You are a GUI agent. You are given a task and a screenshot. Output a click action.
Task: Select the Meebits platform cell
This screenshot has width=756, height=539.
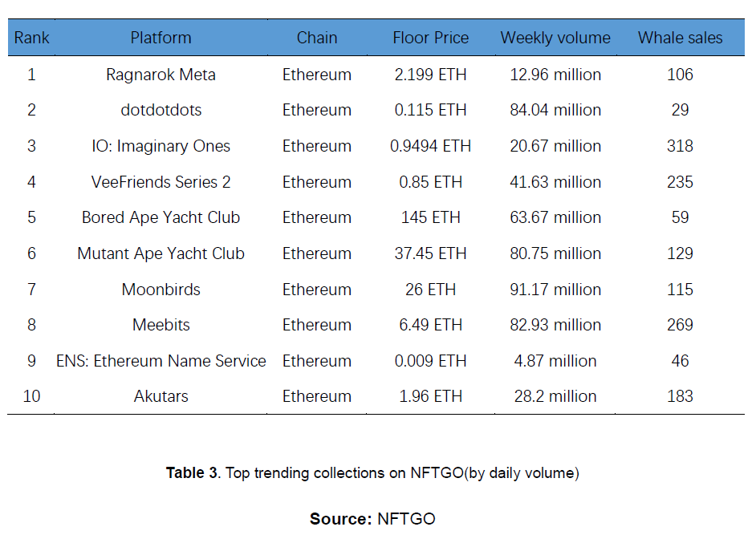point(161,325)
